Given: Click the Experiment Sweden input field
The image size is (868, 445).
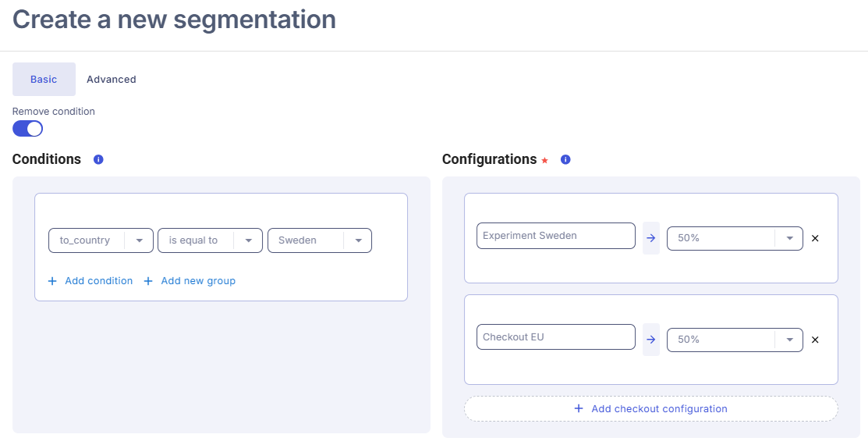Looking at the screenshot, I should (555, 236).
